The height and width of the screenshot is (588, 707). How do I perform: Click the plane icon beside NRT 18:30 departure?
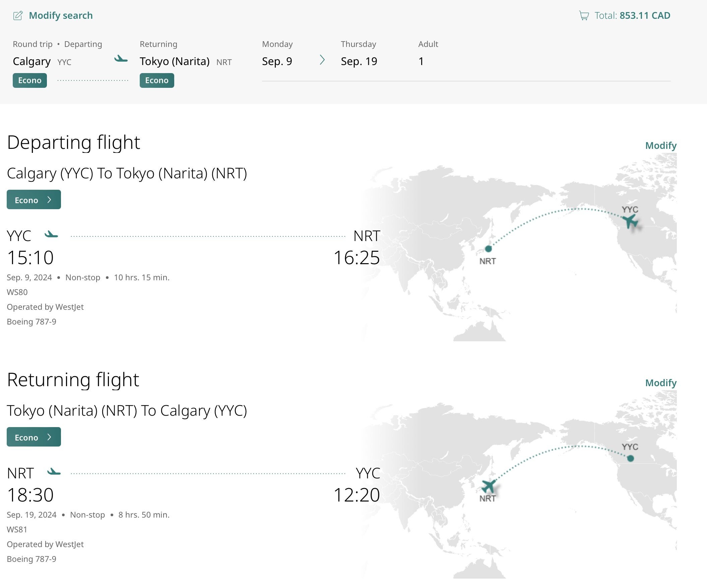[x=54, y=472]
